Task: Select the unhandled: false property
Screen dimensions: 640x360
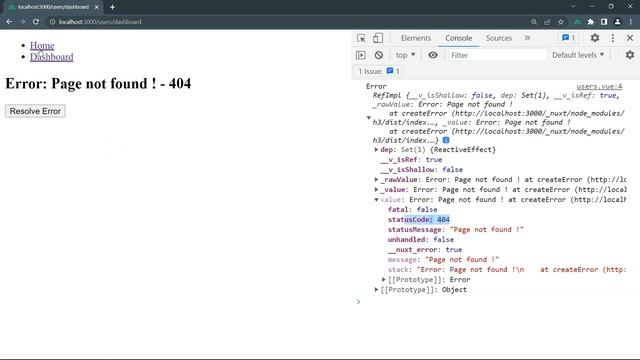Action: pyautogui.click(x=420, y=240)
